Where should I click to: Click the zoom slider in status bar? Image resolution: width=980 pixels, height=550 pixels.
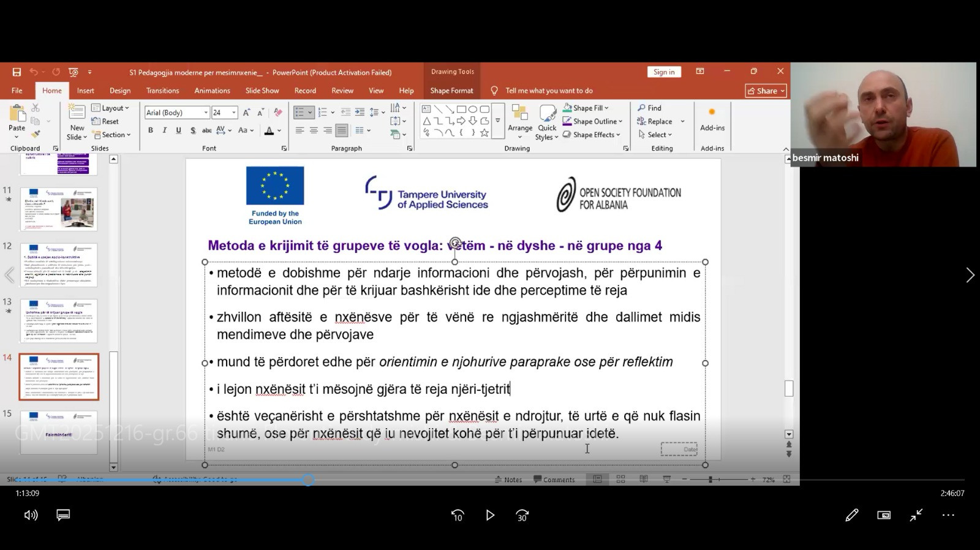(x=710, y=480)
